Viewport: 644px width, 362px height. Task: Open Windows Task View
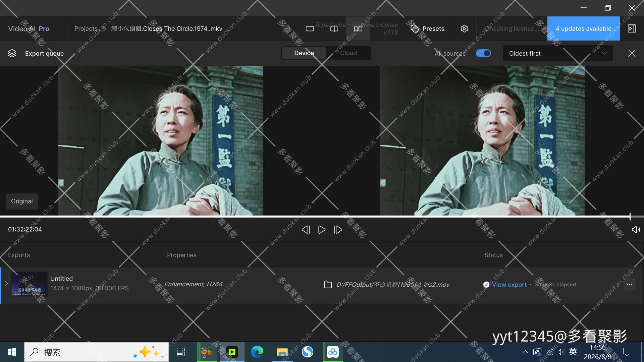181,352
